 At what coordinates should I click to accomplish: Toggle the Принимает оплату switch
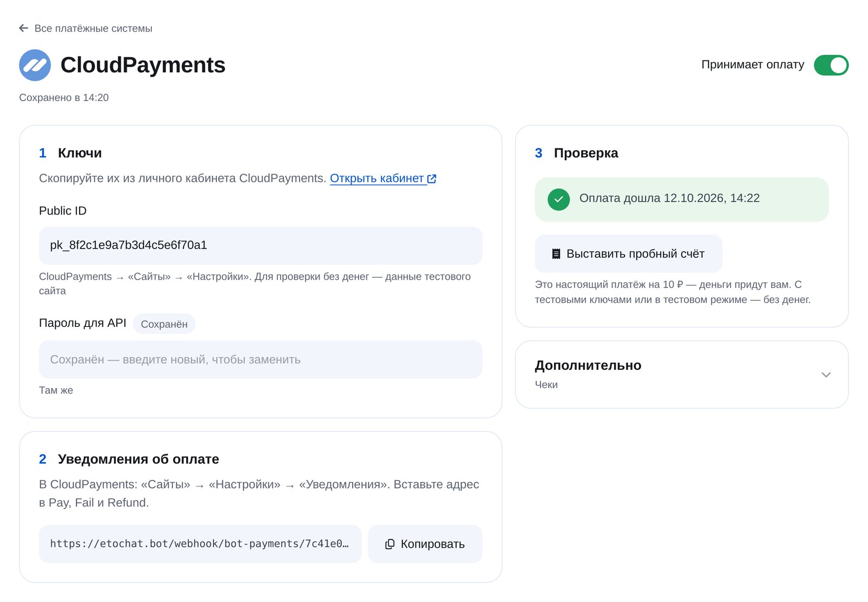(831, 65)
